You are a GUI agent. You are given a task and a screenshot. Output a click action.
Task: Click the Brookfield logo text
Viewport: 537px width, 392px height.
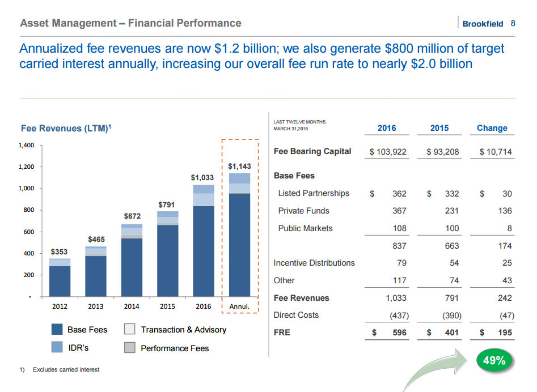point(483,24)
